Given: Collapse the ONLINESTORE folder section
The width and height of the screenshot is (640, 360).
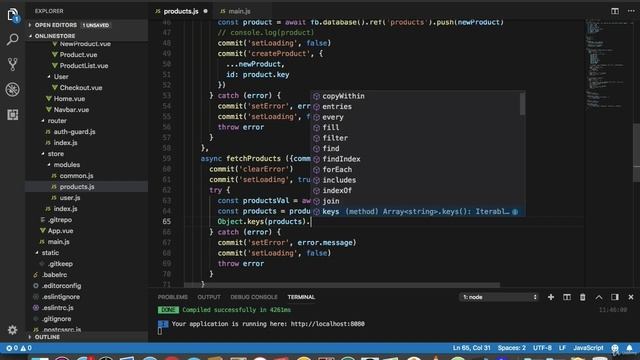Looking at the screenshot, I should pos(87,36).
